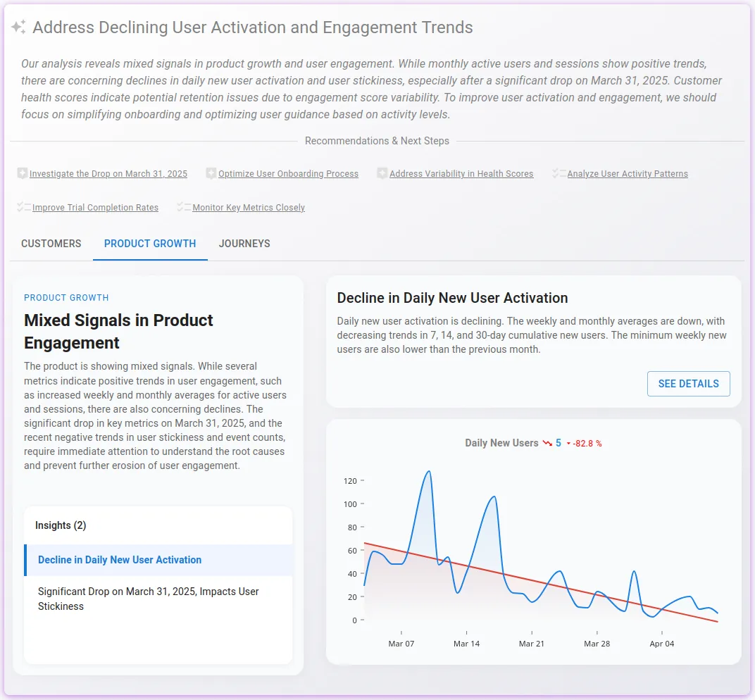The width and height of the screenshot is (755, 700).
Task: Click the Daily New Users chart title
Action: click(501, 443)
